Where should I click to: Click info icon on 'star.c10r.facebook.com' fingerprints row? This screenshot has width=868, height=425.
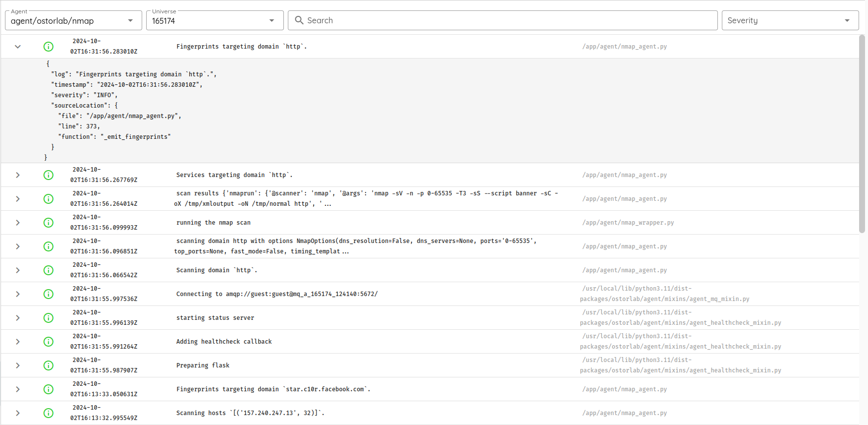tap(49, 389)
